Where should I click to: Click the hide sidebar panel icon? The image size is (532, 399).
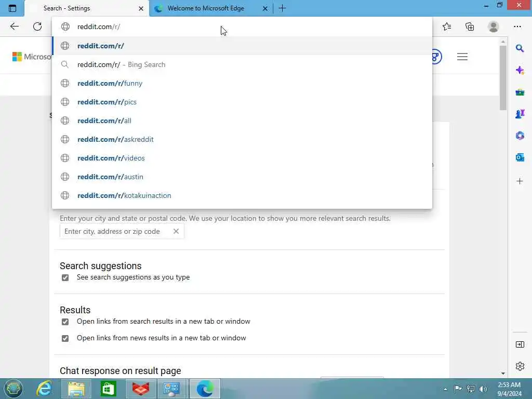520,345
